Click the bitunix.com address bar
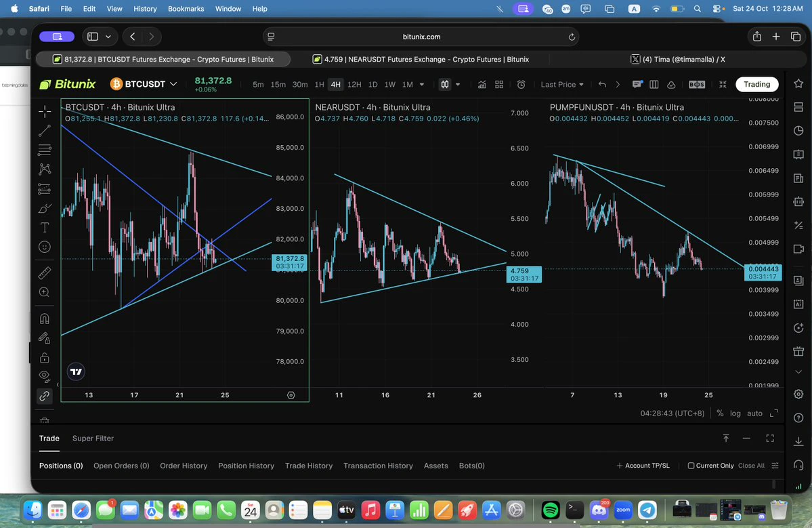 coord(421,37)
